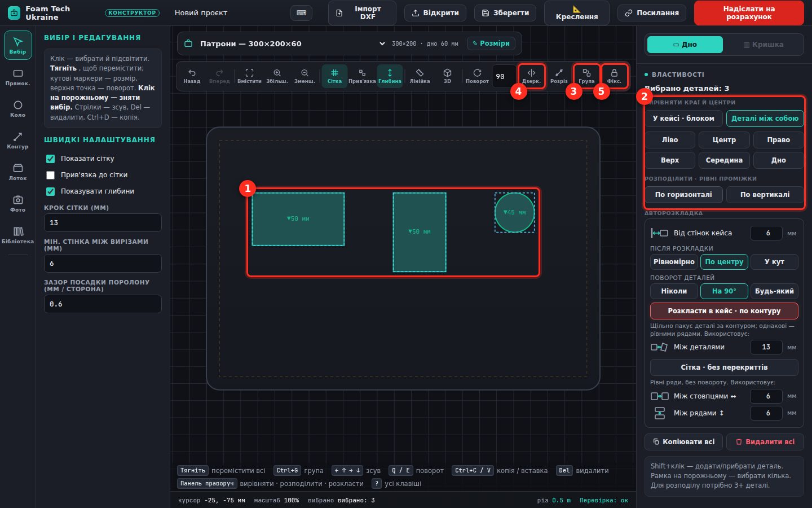
Task: Click the Крок сітки input field
Action: [103, 223]
